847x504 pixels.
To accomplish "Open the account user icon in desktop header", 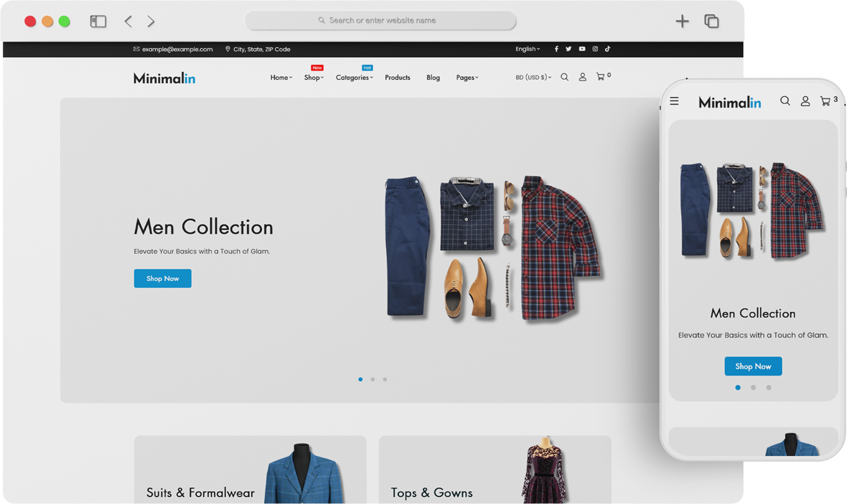I will pyautogui.click(x=582, y=77).
